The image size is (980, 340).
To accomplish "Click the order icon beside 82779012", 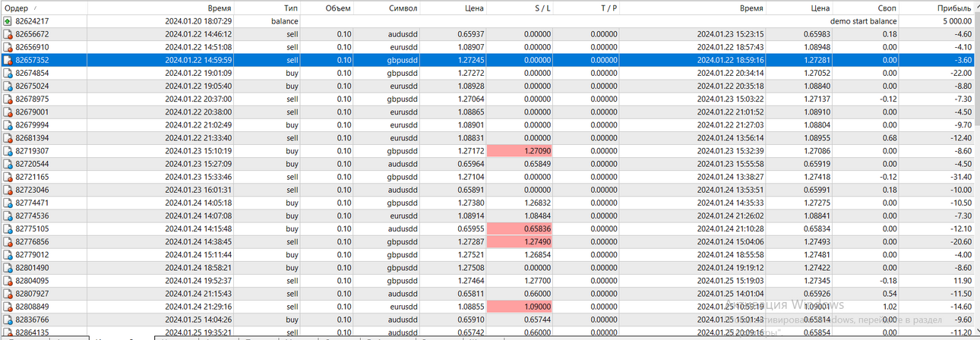I will (x=8, y=254).
